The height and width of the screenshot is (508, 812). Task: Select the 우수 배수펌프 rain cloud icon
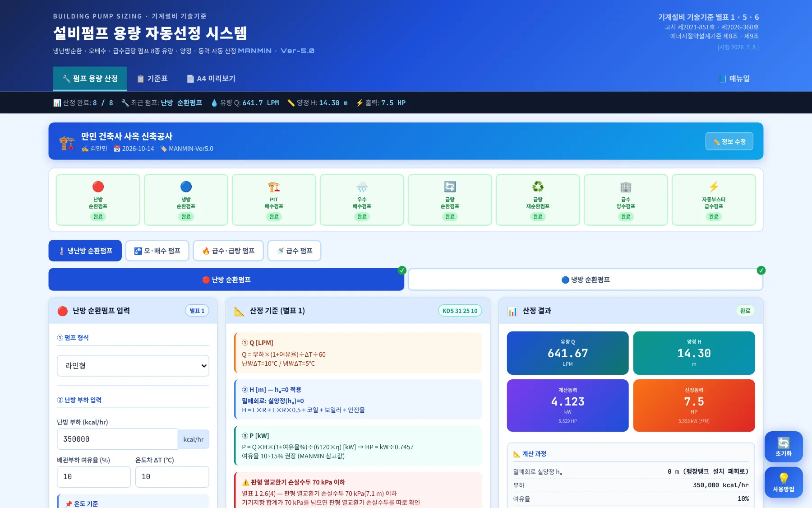[362, 186]
